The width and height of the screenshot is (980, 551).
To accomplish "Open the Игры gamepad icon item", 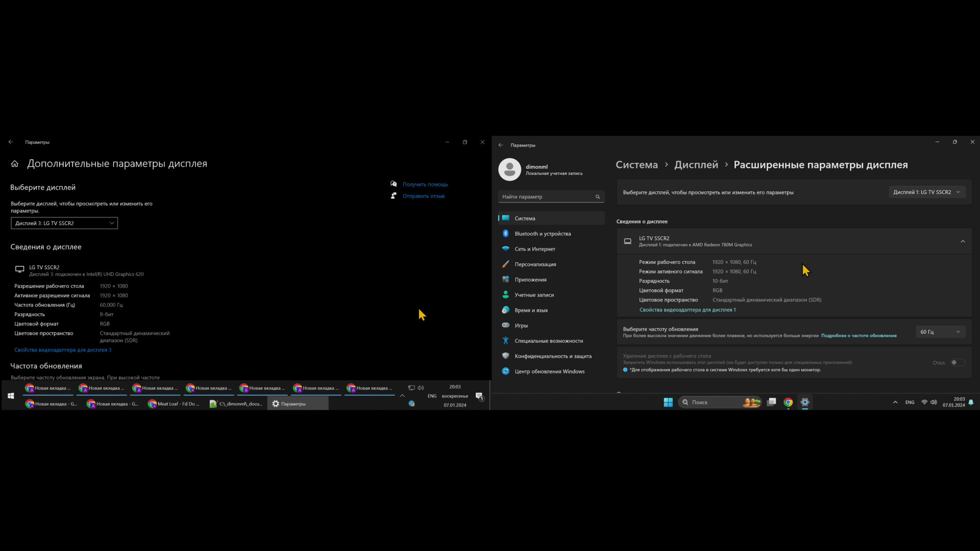I will (x=505, y=325).
